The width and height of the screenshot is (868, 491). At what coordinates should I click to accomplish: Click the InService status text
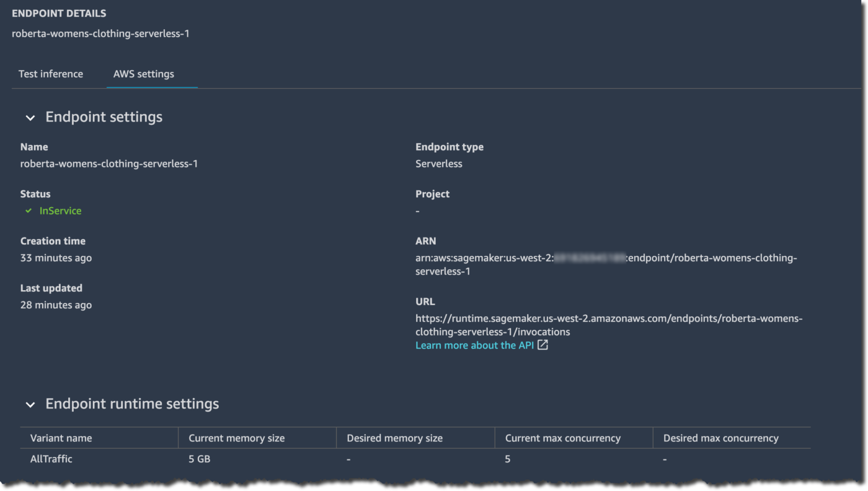point(60,211)
